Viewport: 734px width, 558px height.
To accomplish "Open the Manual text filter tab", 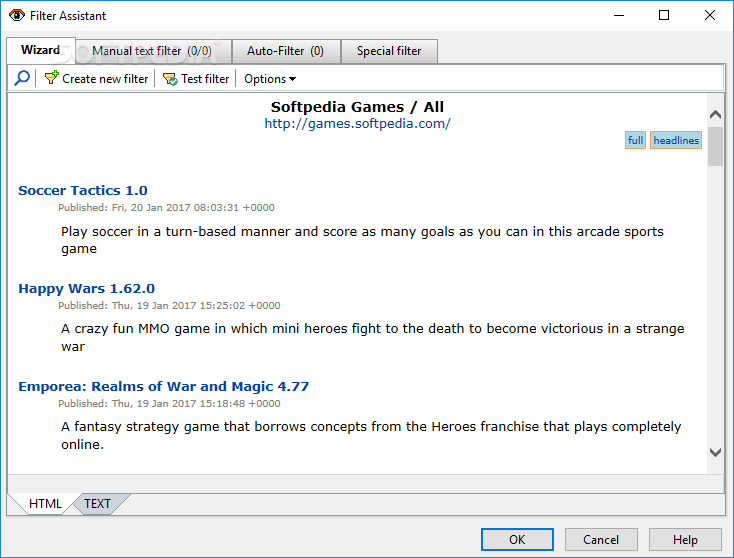I will (x=152, y=51).
